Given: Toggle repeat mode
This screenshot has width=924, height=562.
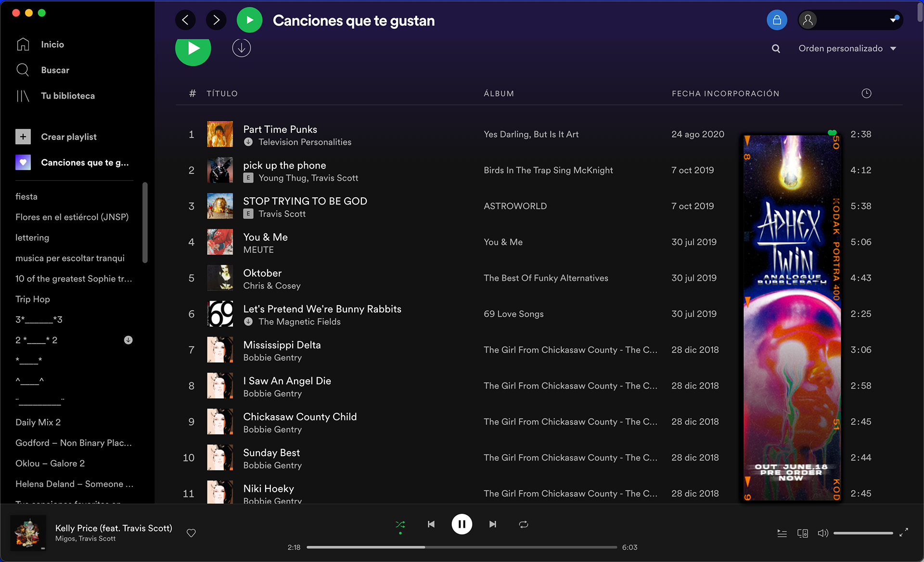Looking at the screenshot, I should 524,524.
